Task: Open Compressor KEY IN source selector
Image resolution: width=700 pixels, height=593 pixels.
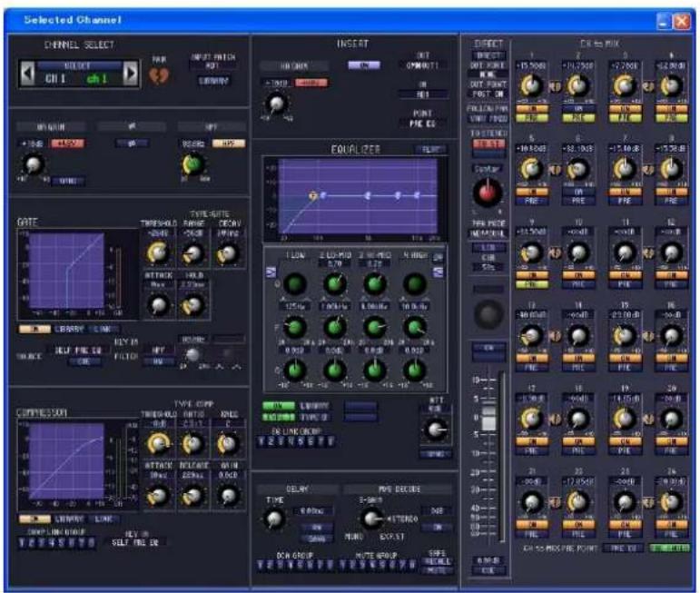Action: point(135,542)
